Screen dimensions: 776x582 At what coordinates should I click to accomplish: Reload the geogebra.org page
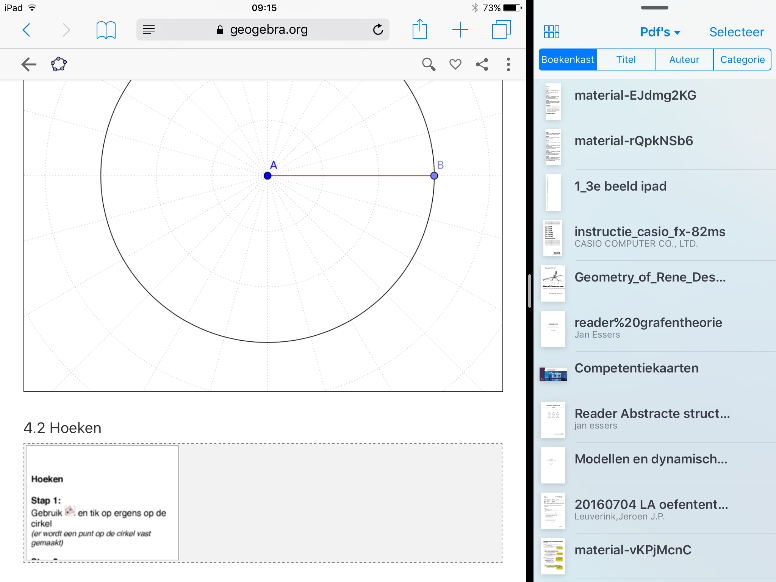point(378,30)
